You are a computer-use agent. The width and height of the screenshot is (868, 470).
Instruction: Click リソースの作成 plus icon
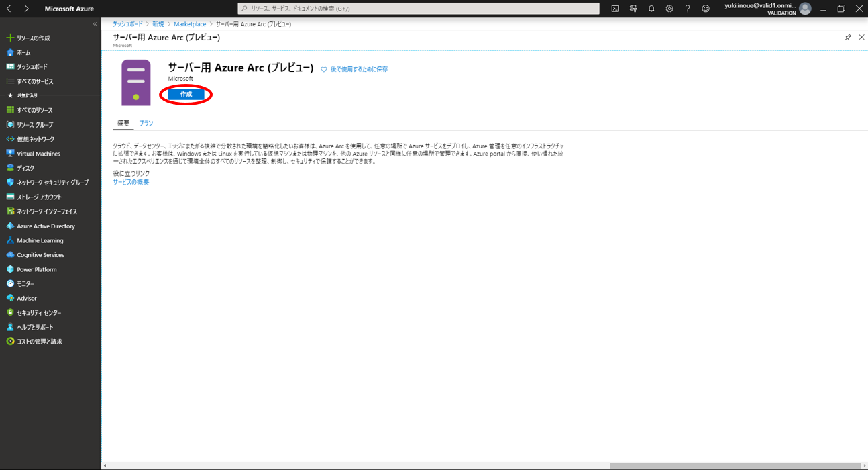[x=10, y=38]
